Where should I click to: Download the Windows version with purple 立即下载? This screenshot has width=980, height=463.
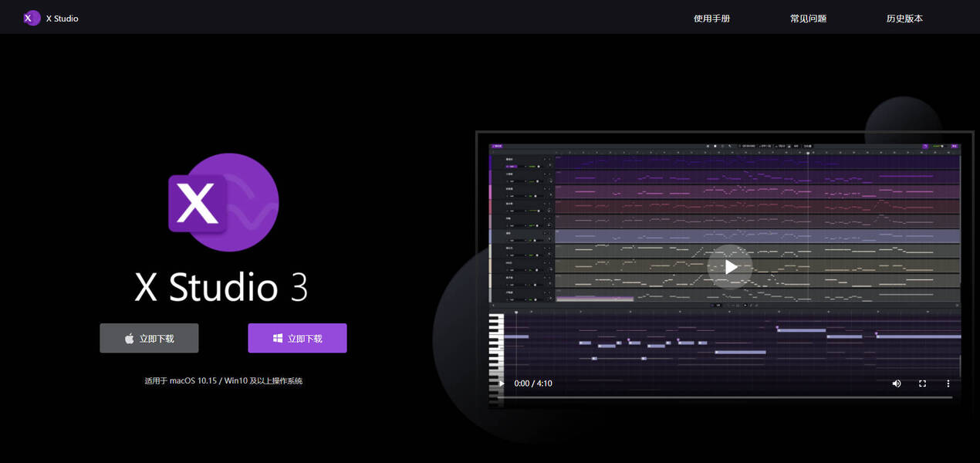297,338
